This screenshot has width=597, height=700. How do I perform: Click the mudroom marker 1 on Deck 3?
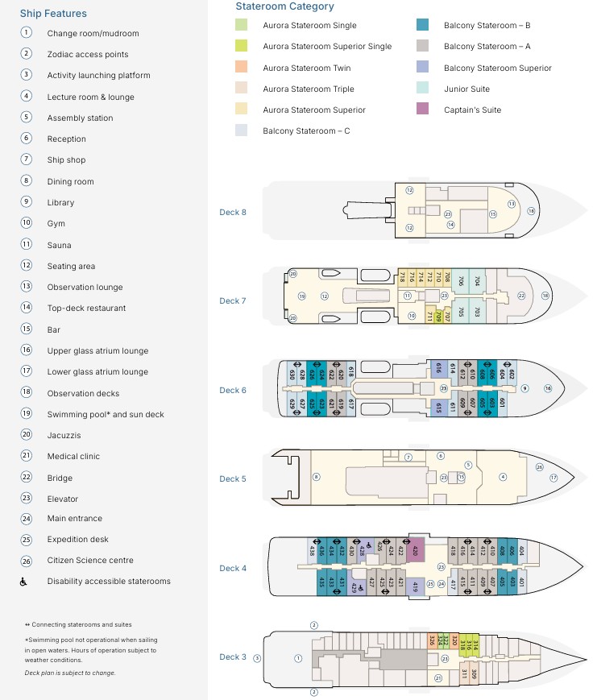pyautogui.click(x=298, y=658)
